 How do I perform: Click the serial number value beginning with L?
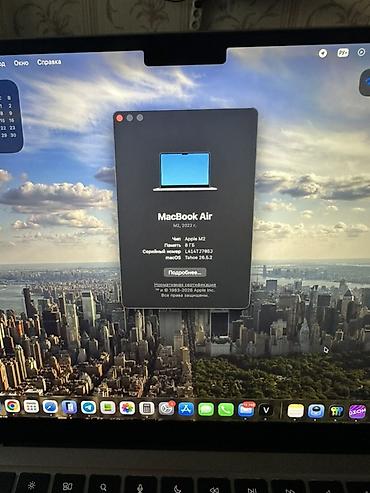(x=199, y=251)
